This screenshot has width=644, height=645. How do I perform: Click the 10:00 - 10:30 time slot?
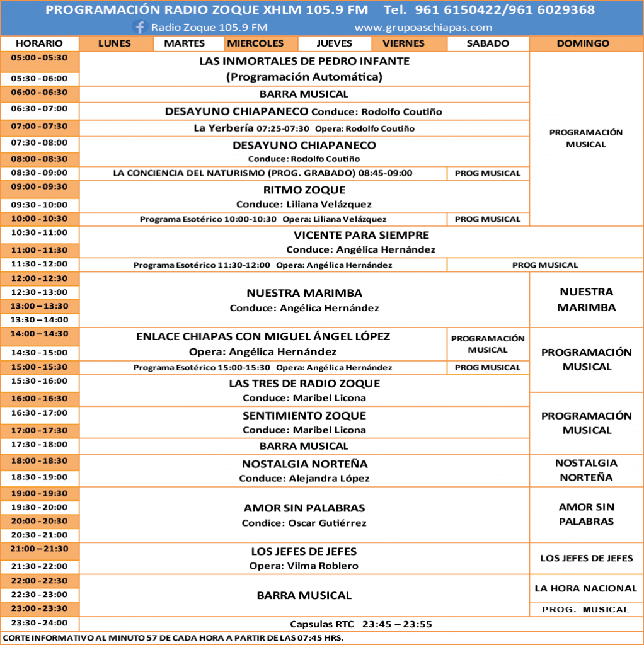(40, 219)
